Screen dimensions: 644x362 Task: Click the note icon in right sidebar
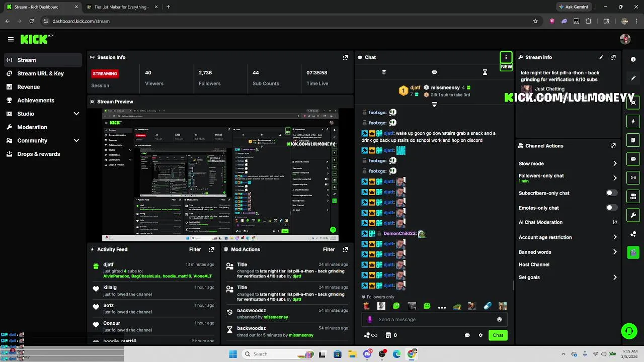[x=633, y=140]
